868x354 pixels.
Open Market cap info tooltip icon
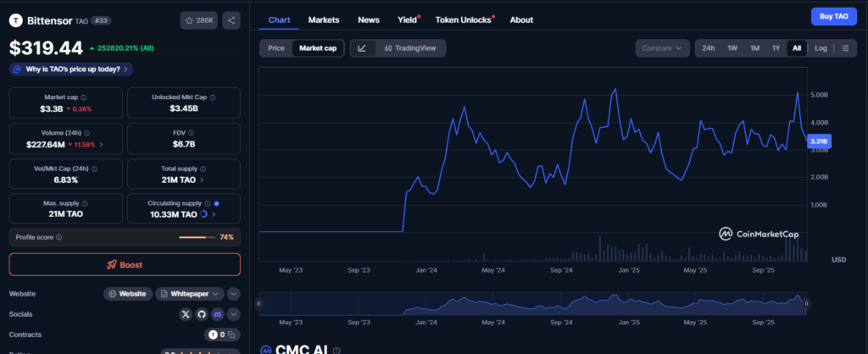(84, 97)
